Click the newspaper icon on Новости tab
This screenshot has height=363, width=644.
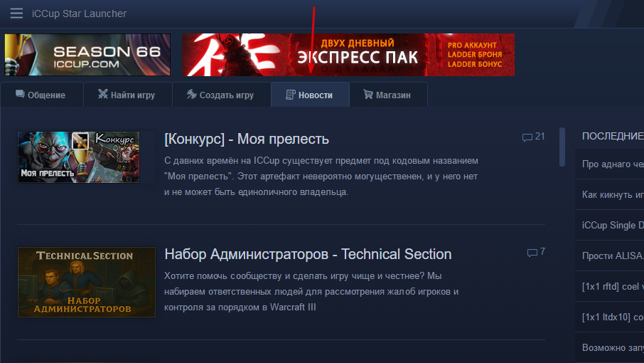click(x=291, y=95)
